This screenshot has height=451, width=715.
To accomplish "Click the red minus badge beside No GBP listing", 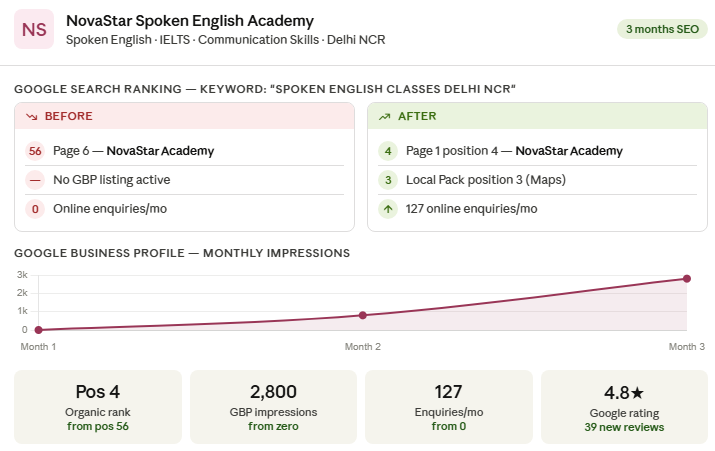I will tap(35, 180).
